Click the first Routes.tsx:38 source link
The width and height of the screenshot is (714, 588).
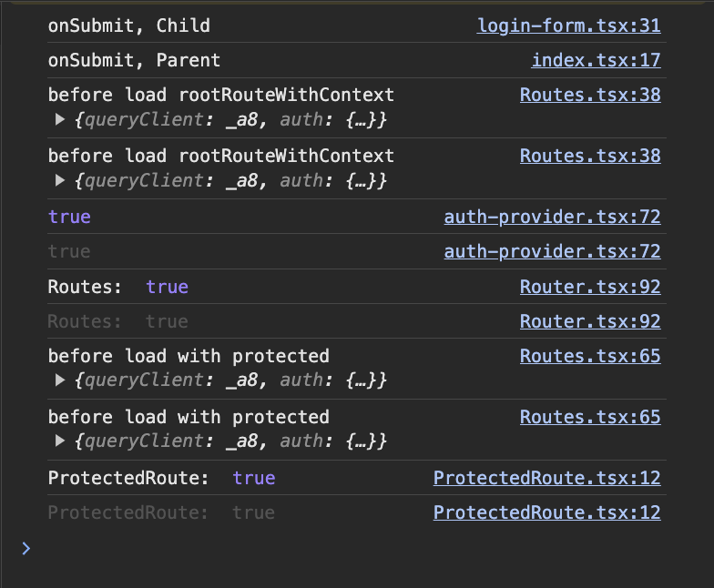click(590, 95)
